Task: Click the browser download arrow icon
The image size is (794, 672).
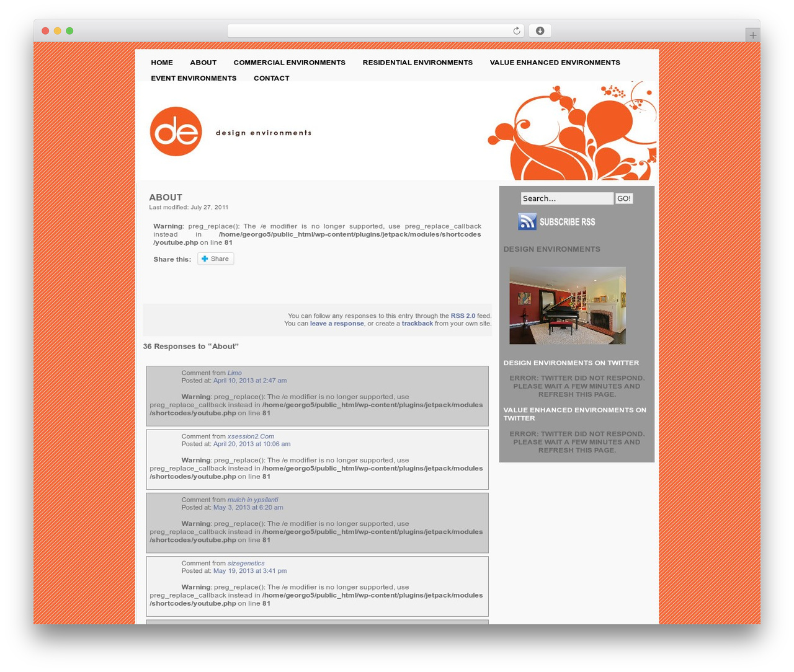Action: (540, 31)
